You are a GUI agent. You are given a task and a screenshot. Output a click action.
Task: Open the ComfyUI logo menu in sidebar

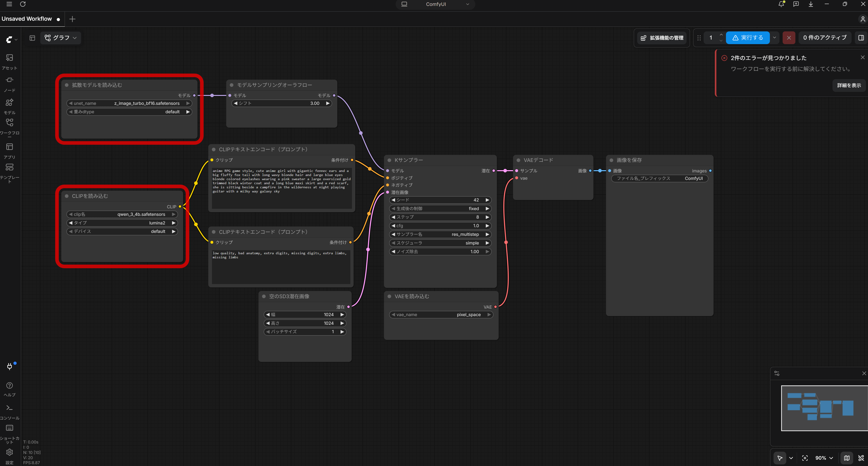coord(11,39)
